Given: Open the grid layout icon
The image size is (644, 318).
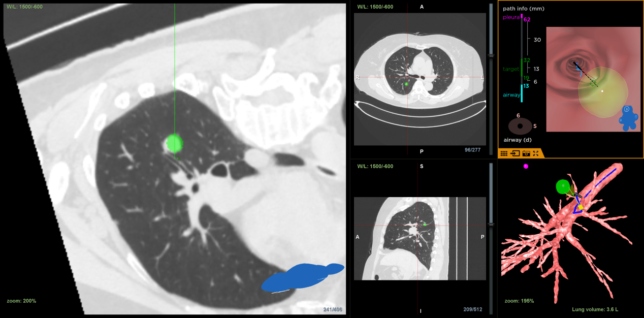Looking at the screenshot, I should pyautogui.click(x=504, y=153).
